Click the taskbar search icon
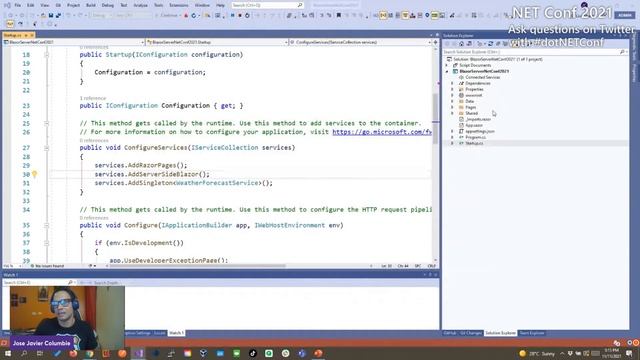 (x=24, y=353)
